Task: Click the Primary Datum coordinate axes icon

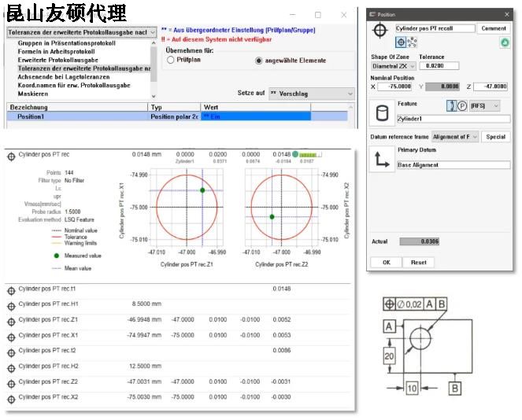Action: (x=381, y=160)
